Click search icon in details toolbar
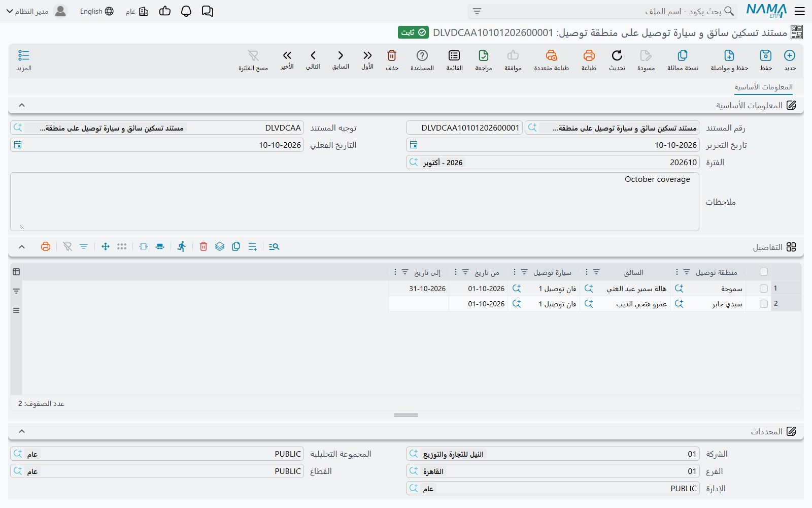The image size is (812, 508). pyautogui.click(x=274, y=246)
